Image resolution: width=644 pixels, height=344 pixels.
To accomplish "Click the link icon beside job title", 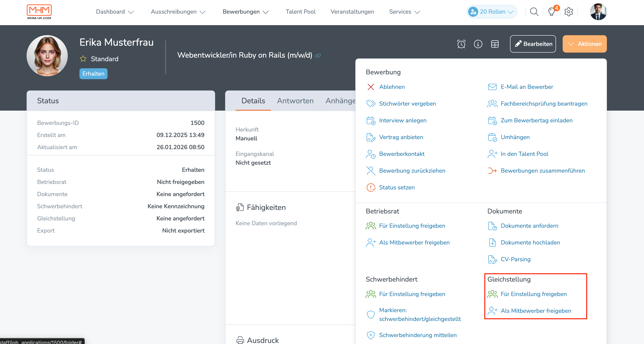I will tap(318, 56).
